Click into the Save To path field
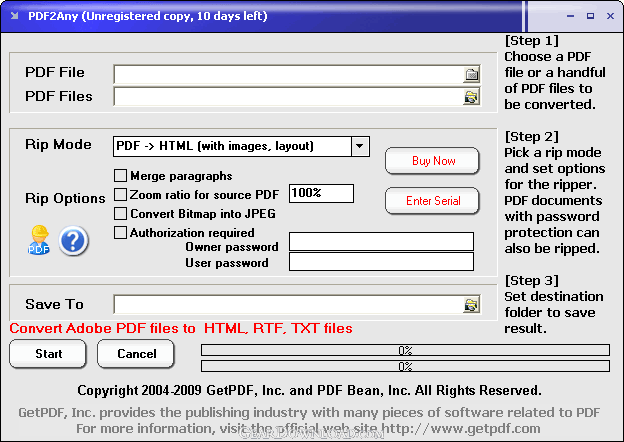 coord(288,305)
